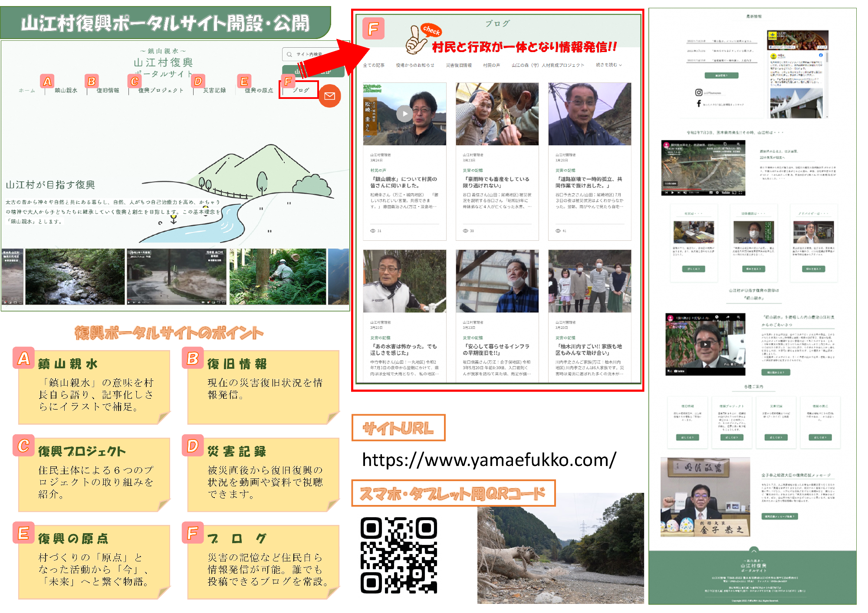Screen dimensions: 868x613
Task: Click first news row in 最新情報 list
Action: click(722, 42)
